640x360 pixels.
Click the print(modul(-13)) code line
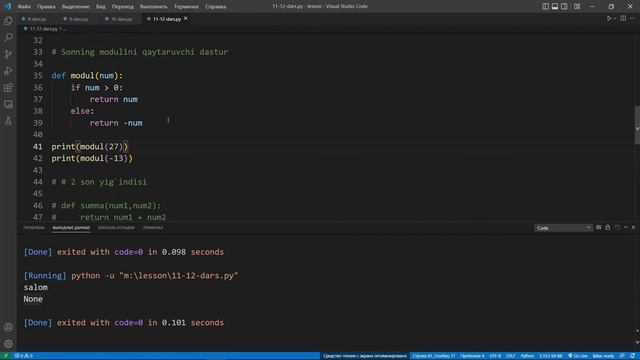coord(92,158)
